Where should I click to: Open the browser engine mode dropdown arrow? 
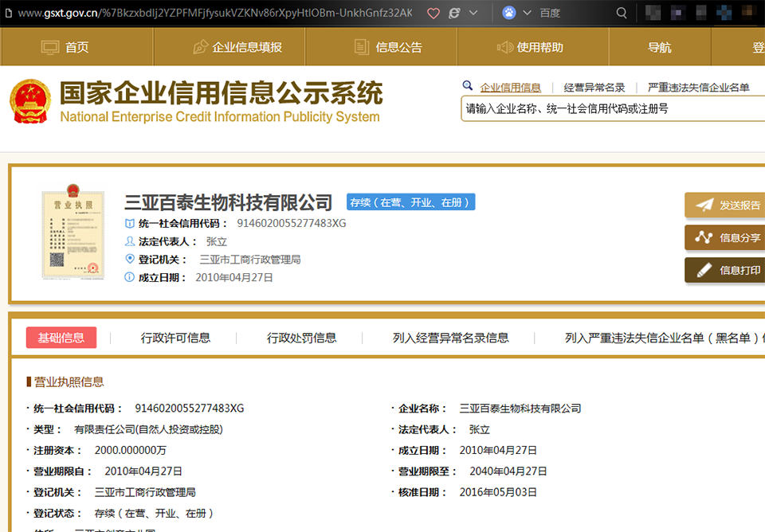[473, 14]
